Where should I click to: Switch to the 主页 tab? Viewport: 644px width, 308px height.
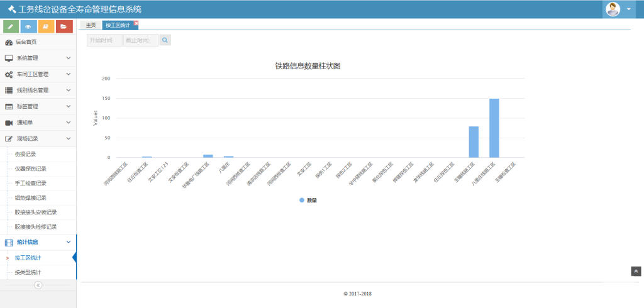91,25
